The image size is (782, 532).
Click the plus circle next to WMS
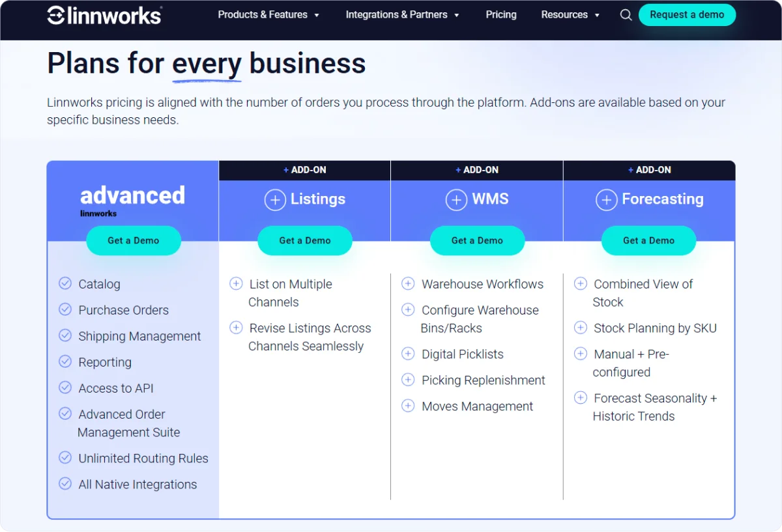click(456, 200)
